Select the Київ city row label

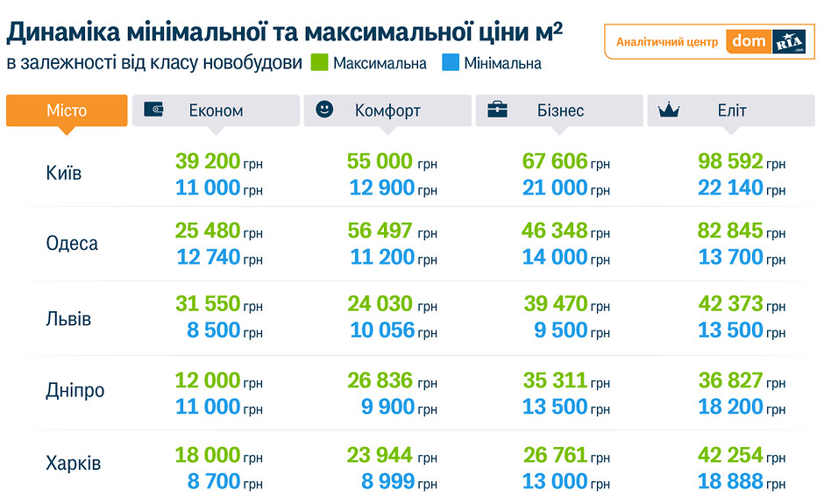[x=64, y=173]
